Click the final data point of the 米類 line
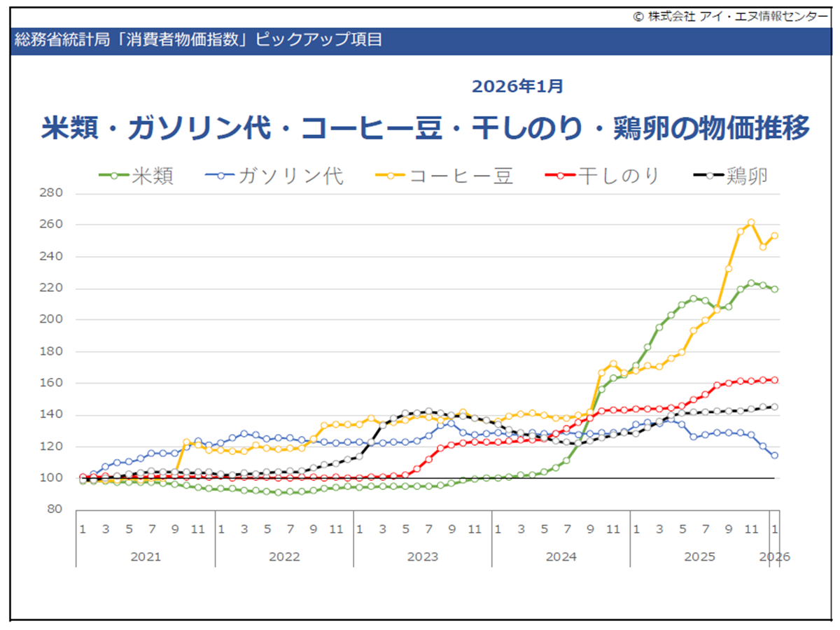 pyautogui.click(x=774, y=289)
